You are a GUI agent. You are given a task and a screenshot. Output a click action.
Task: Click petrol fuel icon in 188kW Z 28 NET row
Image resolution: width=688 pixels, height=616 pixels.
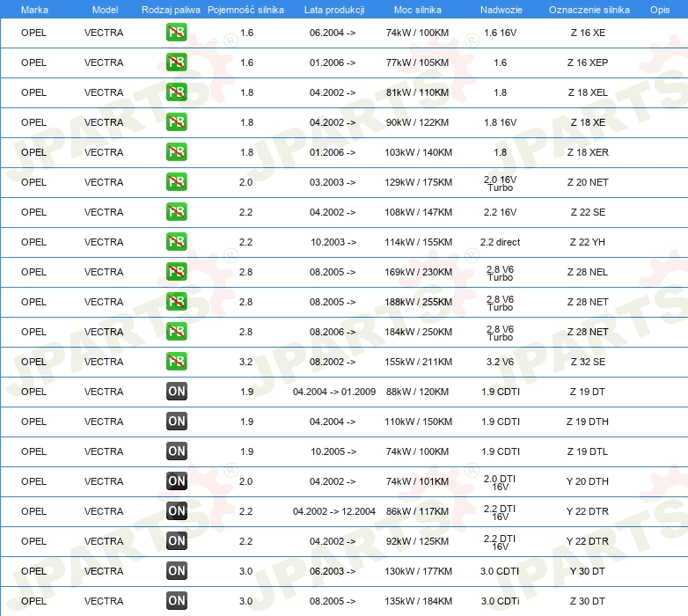[x=176, y=302]
